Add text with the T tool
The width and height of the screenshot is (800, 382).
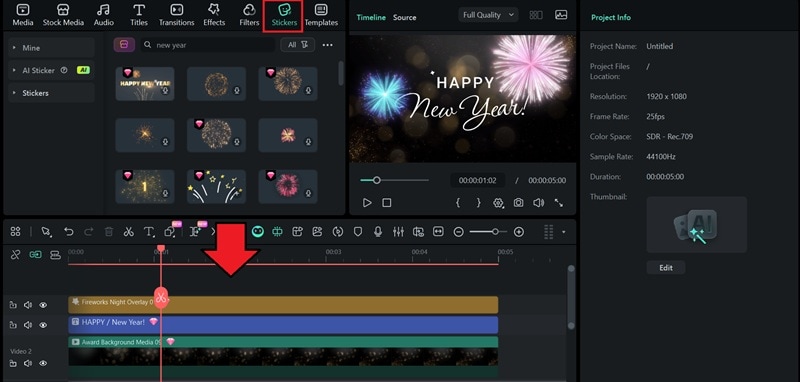tap(149, 232)
